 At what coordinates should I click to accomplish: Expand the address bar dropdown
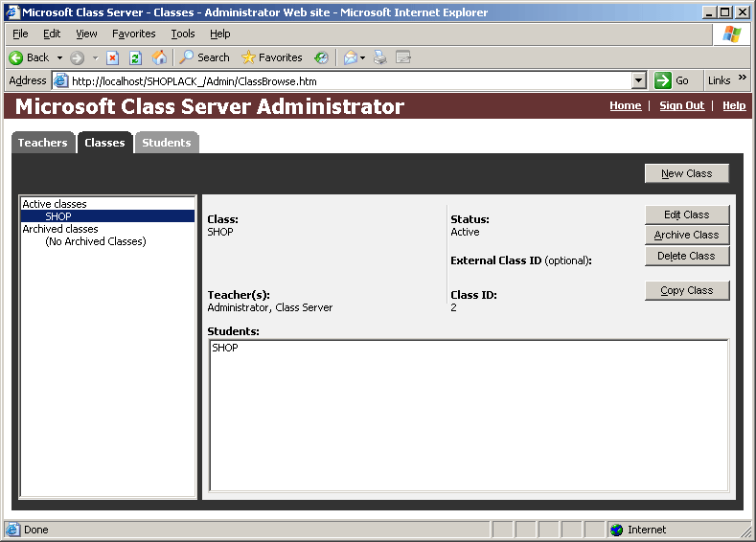tap(639, 80)
